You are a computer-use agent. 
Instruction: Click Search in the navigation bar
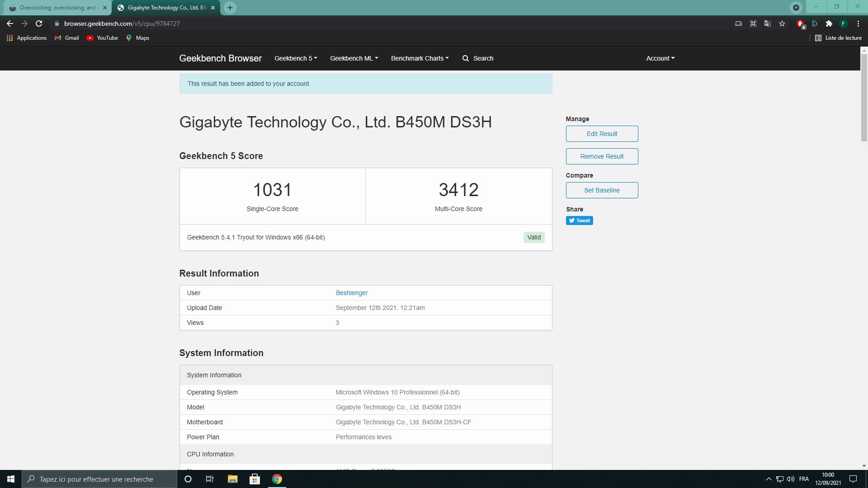pyautogui.click(x=478, y=58)
